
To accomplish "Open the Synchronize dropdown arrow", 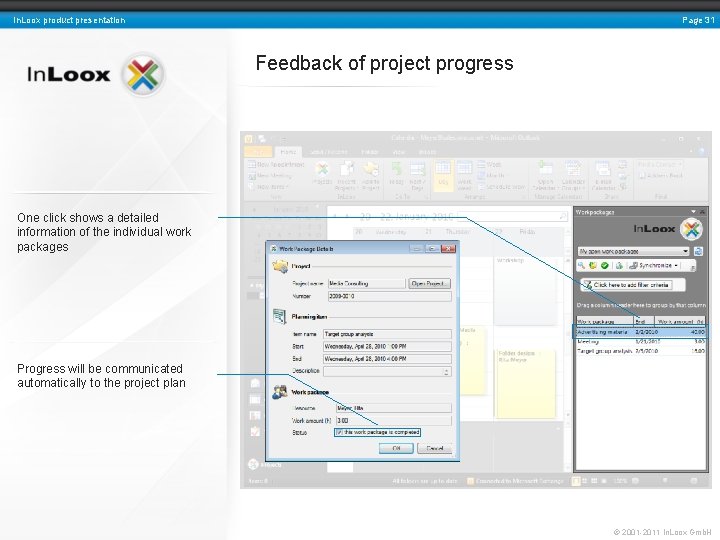I will click(x=676, y=266).
